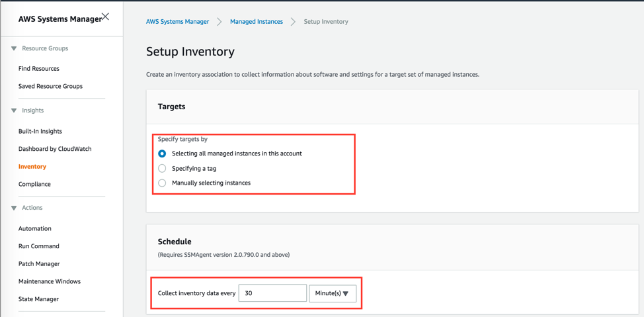Click the AWS Systems Manager sidebar title
Screen dimensions: 644x317
pos(60,19)
